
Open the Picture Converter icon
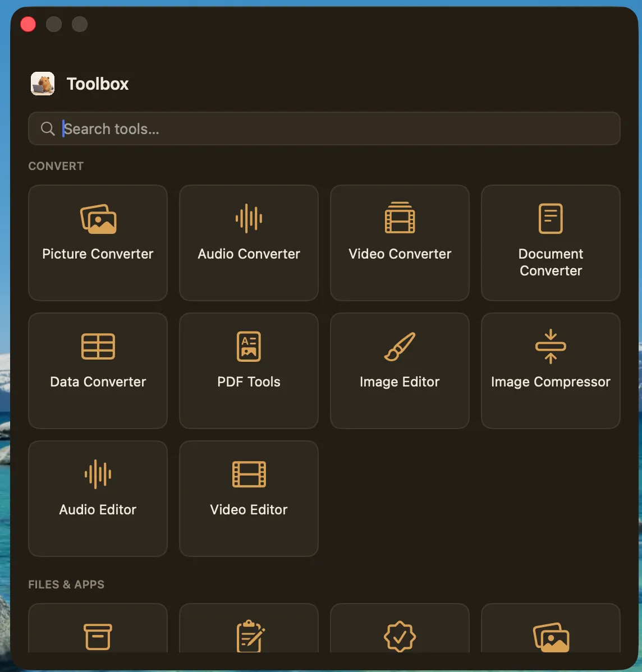(x=98, y=219)
